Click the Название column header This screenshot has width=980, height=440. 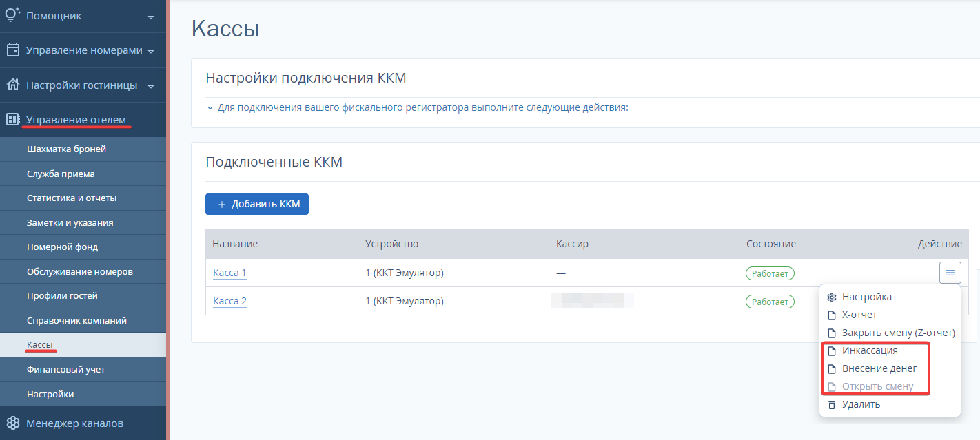coord(235,244)
